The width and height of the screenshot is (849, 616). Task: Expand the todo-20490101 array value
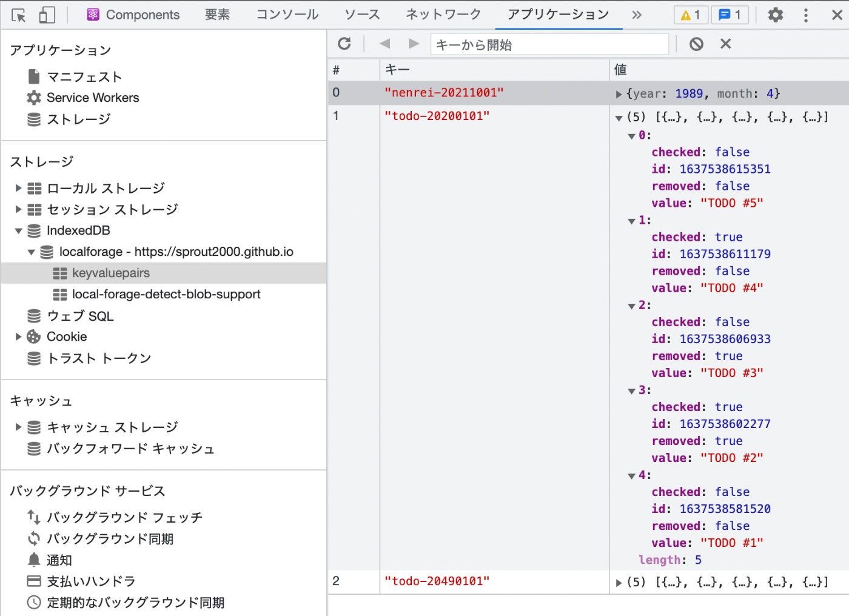click(x=619, y=583)
